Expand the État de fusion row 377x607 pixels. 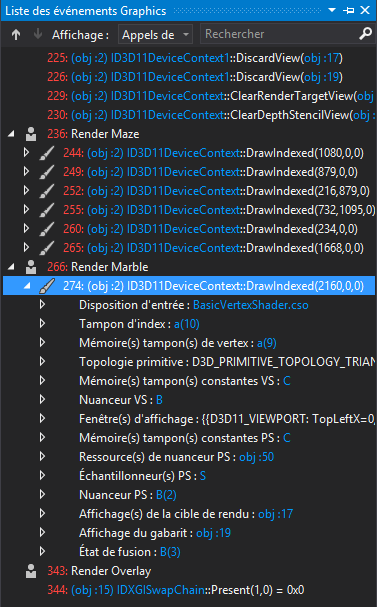(43, 551)
